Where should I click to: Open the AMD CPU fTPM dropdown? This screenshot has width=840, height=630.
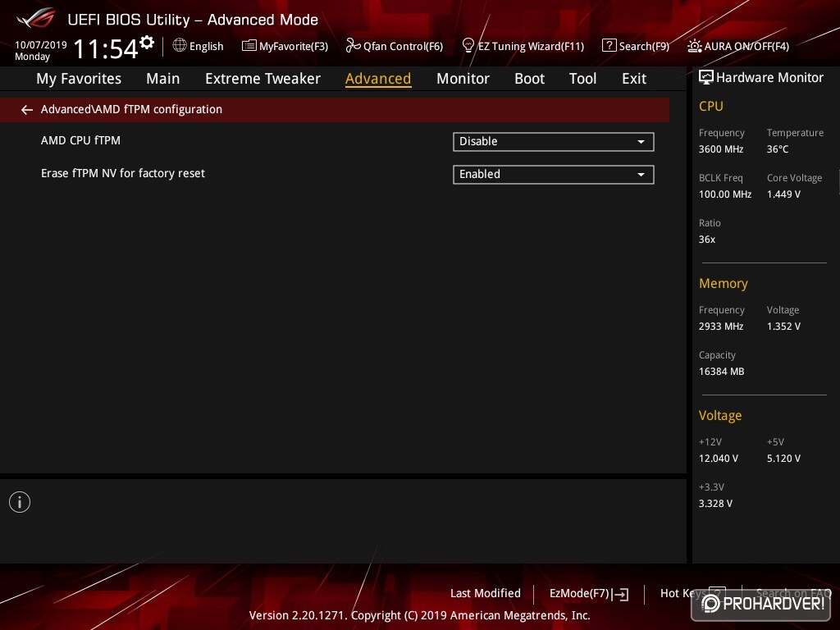(x=554, y=141)
